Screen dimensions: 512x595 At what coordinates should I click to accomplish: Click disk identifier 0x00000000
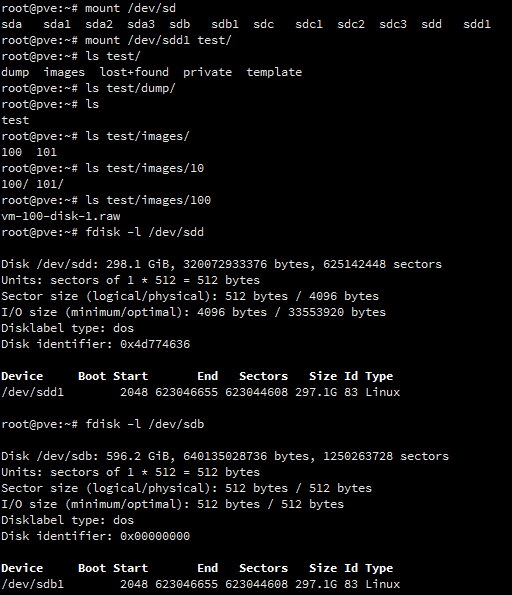coord(155,536)
